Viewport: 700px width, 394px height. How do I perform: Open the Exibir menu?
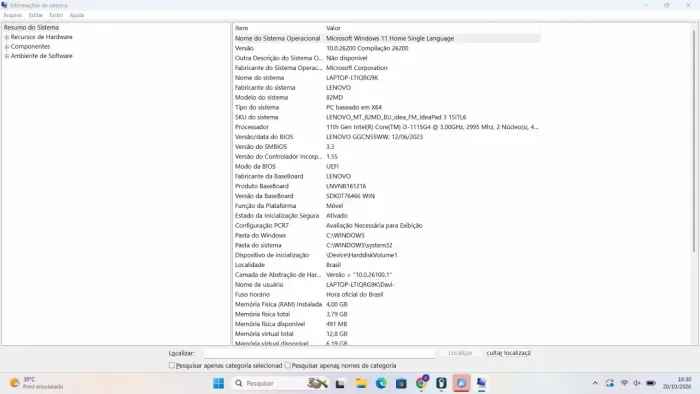56,15
